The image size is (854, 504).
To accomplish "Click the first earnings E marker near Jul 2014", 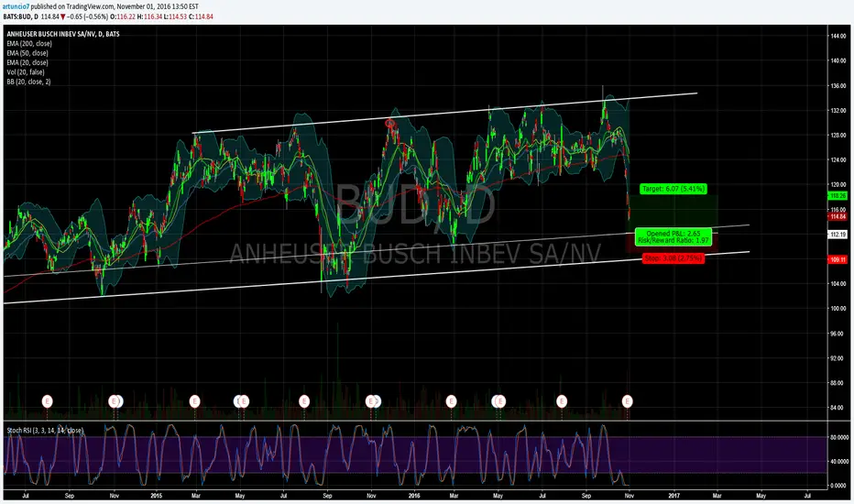I will pos(48,401).
